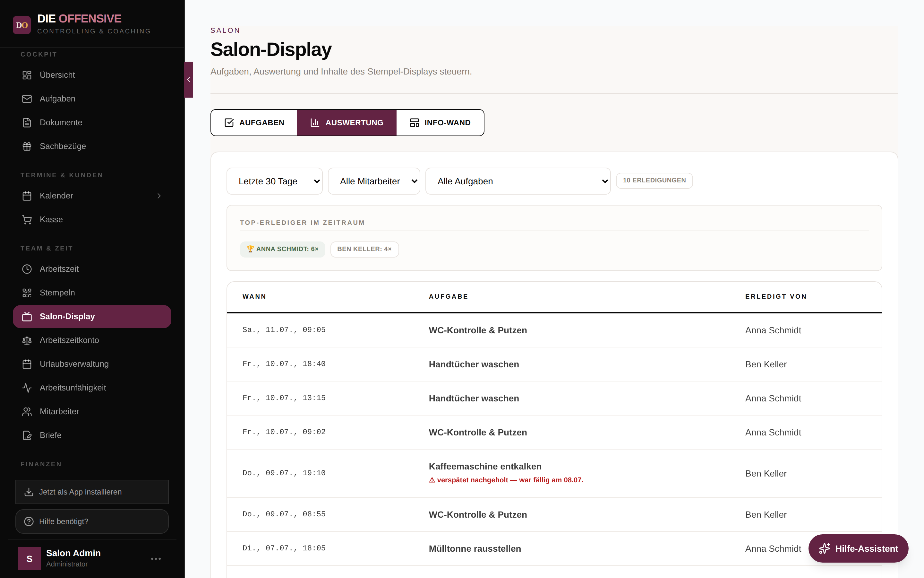Click the Urlaubsverwaltung calendar icon
Viewport: 924px width, 578px height.
pos(27,364)
